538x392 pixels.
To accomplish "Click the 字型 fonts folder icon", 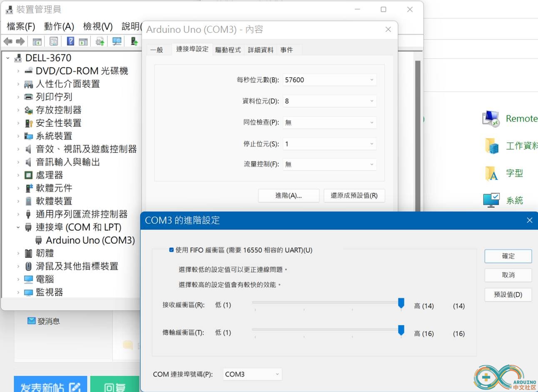I will (x=492, y=173).
